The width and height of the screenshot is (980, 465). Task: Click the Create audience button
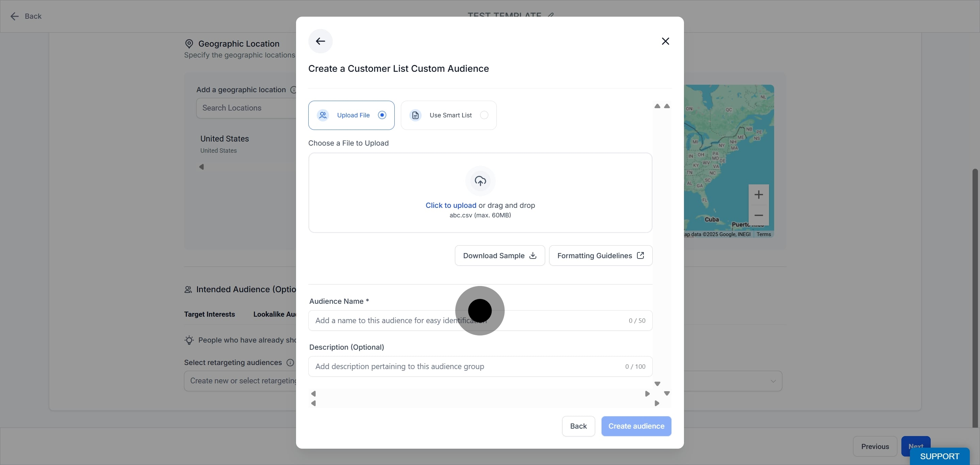(636, 426)
